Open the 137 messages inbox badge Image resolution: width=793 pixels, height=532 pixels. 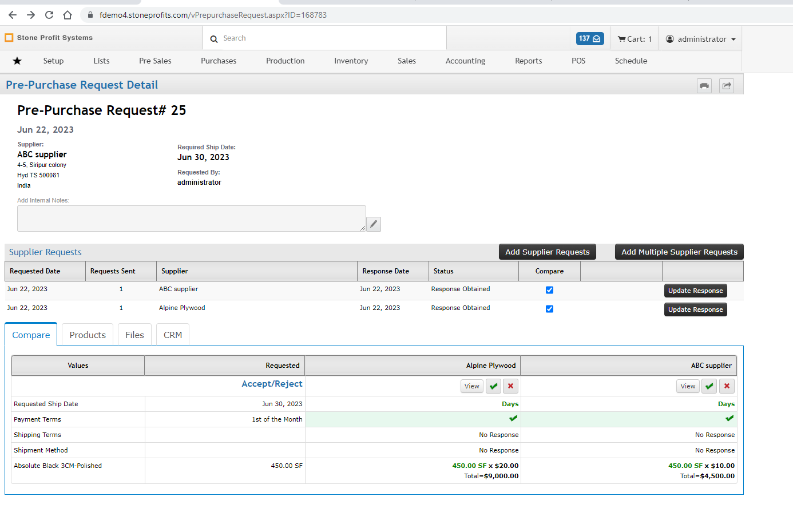click(590, 38)
